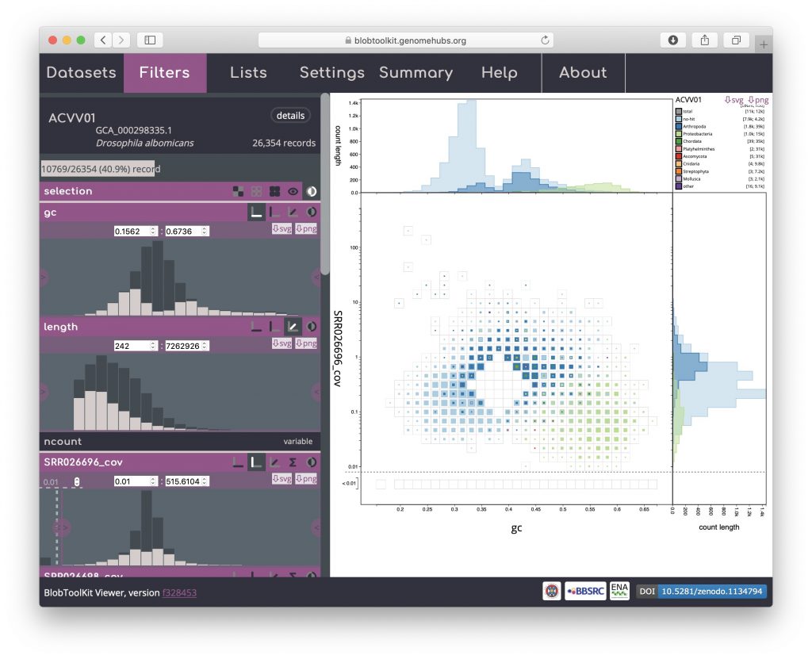This screenshot has width=812, height=659.
Task: Toggle the half-circle invert icon on length filter
Action: pyautogui.click(x=311, y=326)
